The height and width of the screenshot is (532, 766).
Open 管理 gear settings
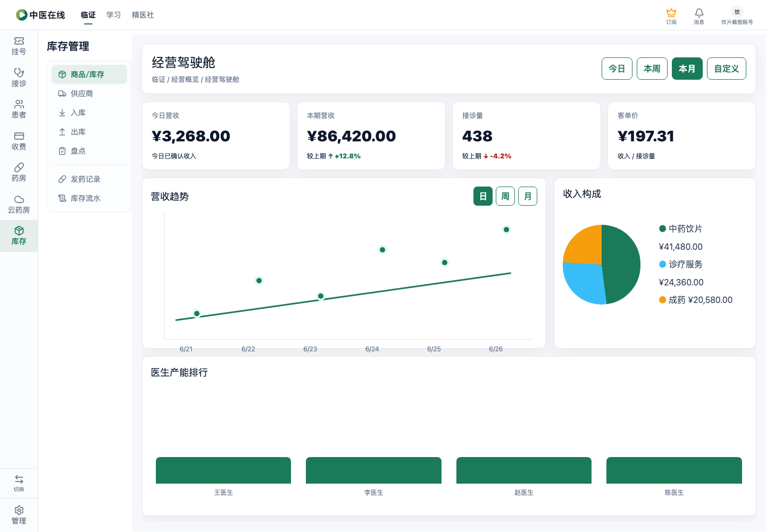(x=19, y=515)
